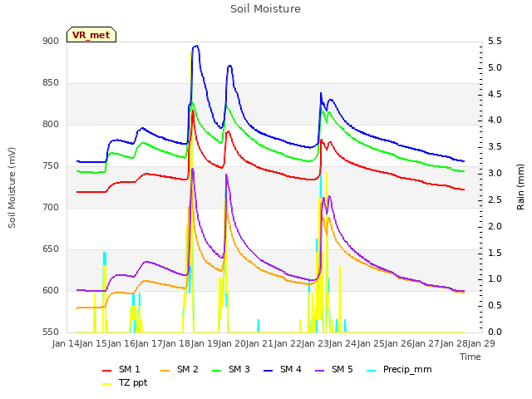Viewport: 532px width, 399px height.
Task: Click the 900 tick label on left axis
Action: [51, 41]
